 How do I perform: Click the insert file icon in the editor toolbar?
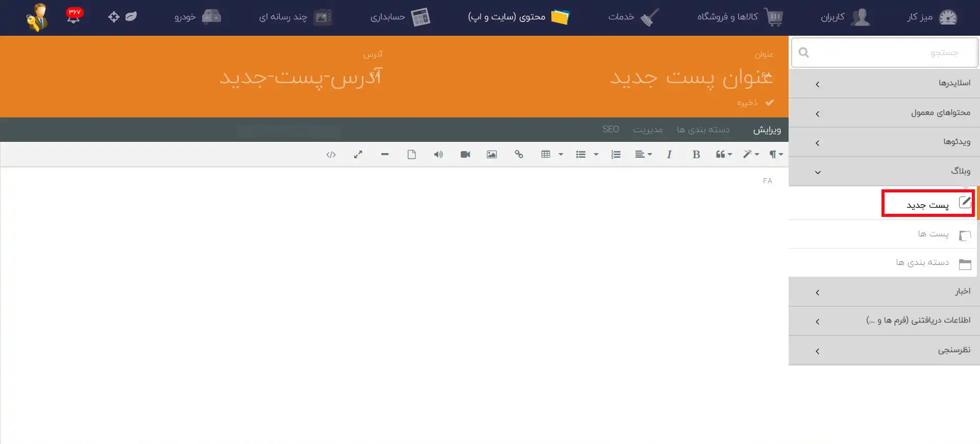(x=411, y=155)
